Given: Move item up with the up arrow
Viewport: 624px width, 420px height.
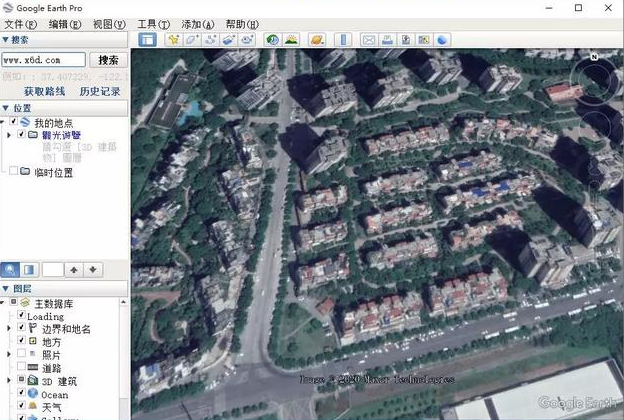Looking at the screenshot, I should coord(74,270).
